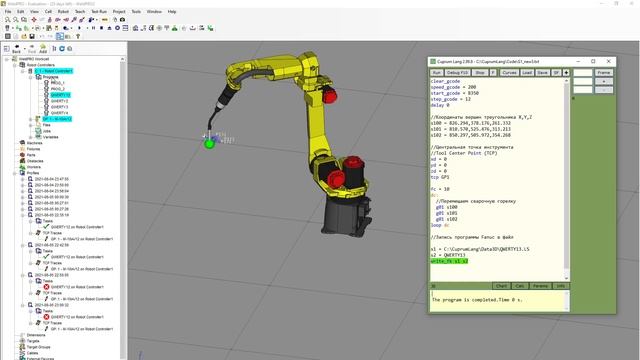This screenshot has height=360, width=640.
Task: Click the blue refresh icon in navigation panel
Action: coord(62,49)
